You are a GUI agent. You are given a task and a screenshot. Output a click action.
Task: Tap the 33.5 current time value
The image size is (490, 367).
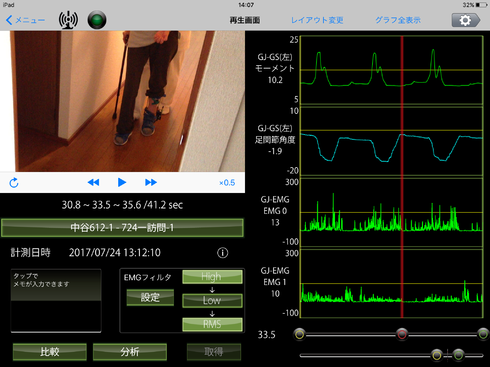266,335
